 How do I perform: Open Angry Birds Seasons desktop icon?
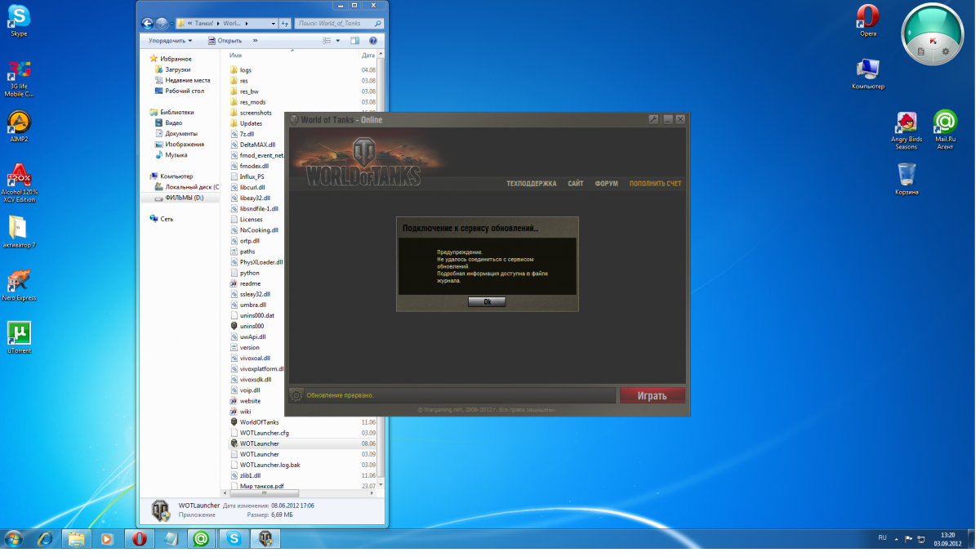tap(906, 123)
